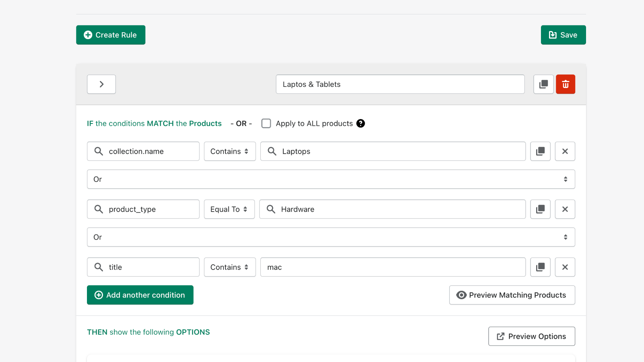The image size is (644, 362).
Task: Save the rule changes
Action: tap(563, 35)
